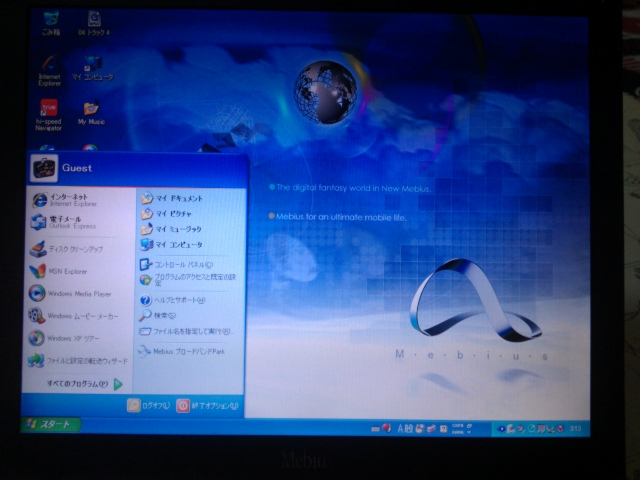Click the green スタート (Start) button

(x=49, y=425)
